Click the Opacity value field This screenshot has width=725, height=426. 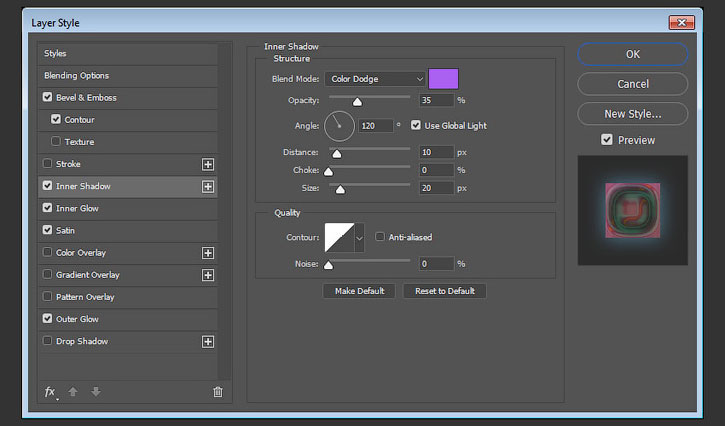pos(436,100)
